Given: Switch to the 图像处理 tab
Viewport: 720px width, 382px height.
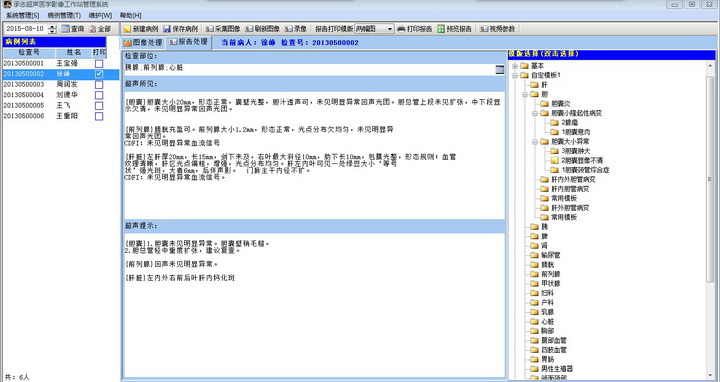Looking at the screenshot, I should [142, 43].
